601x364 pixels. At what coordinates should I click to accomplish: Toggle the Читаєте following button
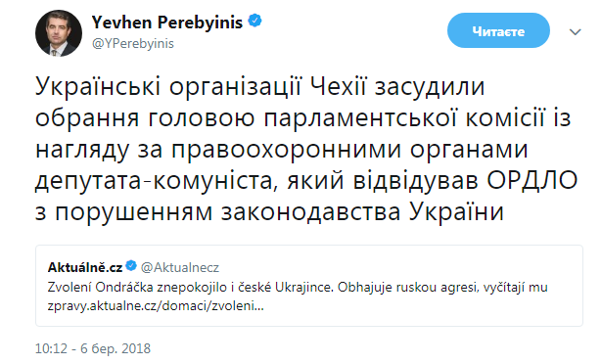pyautogui.click(x=498, y=30)
